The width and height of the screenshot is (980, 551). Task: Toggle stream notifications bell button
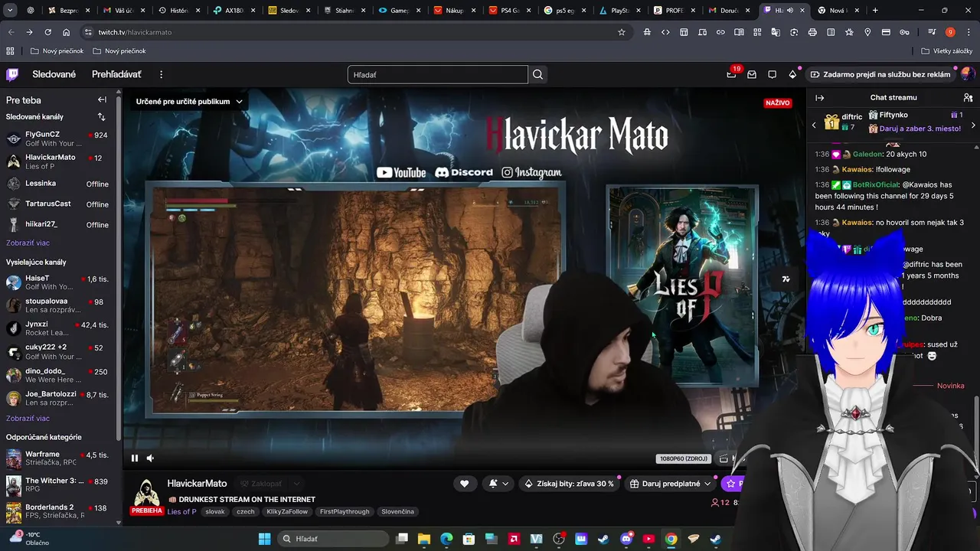pyautogui.click(x=493, y=484)
